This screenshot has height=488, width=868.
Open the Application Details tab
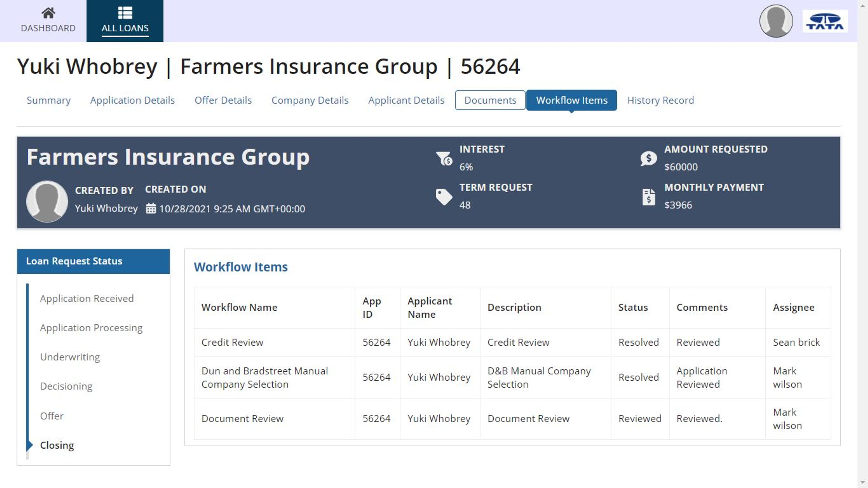click(132, 100)
